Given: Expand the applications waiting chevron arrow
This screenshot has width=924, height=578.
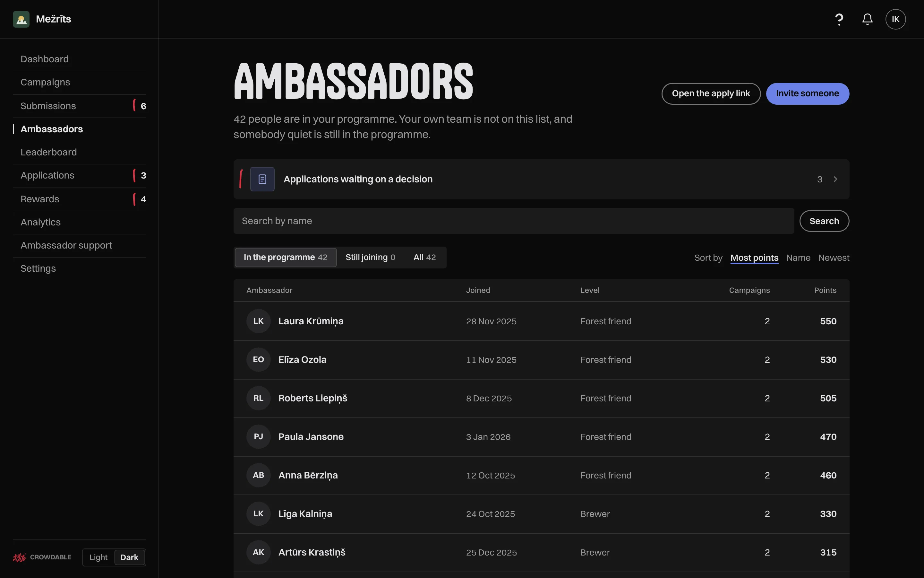Looking at the screenshot, I should point(835,179).
